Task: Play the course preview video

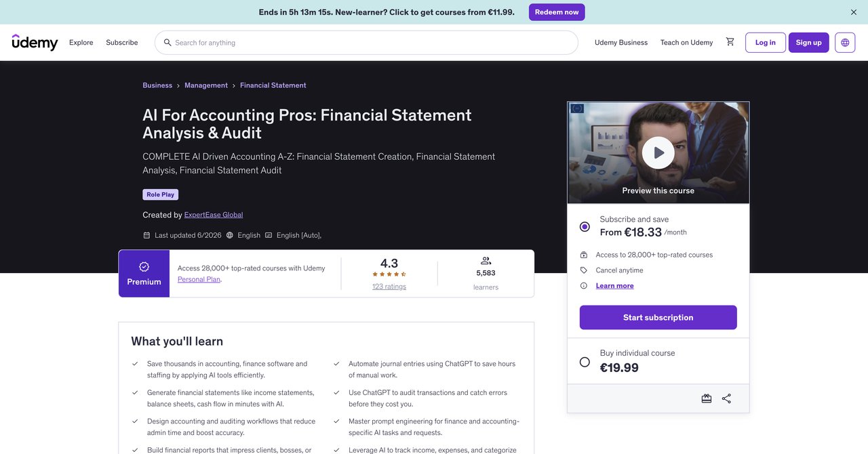Action: coord(658,153)
